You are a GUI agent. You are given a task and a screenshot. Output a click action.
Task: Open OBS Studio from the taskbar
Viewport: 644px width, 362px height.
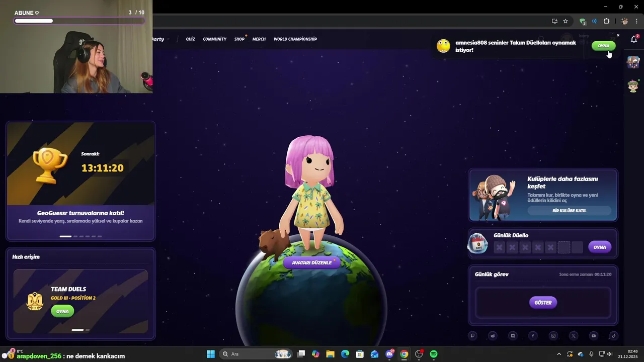[419, 354]
